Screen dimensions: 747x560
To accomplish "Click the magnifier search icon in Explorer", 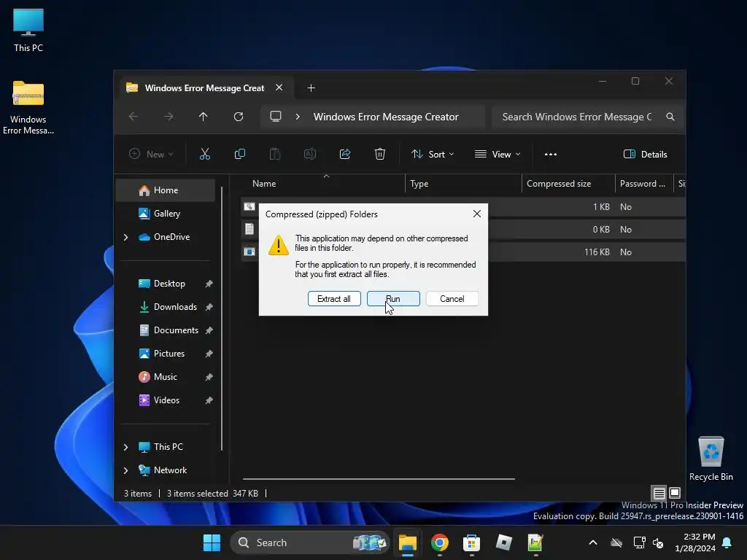I will (x=670, y=117).
